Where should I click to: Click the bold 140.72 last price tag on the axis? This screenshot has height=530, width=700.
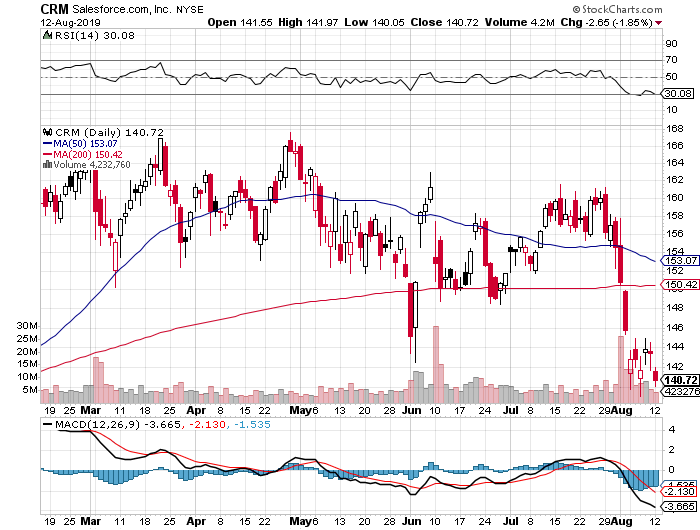click(x=680, y=380)
